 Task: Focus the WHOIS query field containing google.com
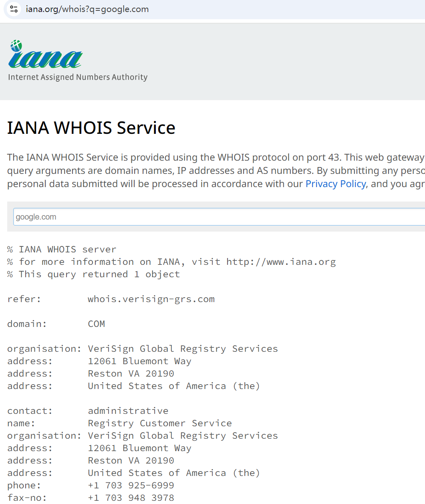(x=219, y=217)
